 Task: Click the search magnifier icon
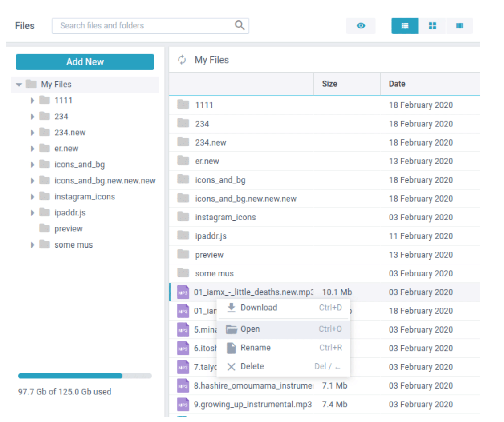click(x=240, y=25)
